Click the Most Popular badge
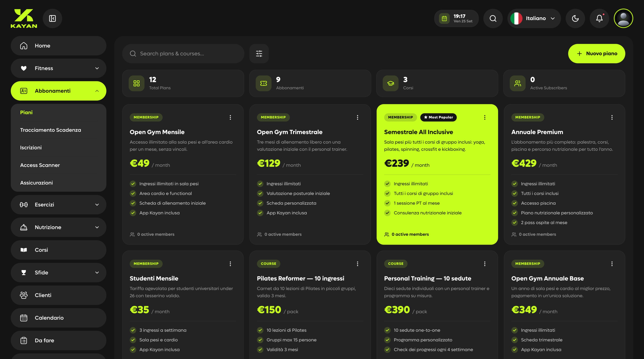This screenshot has width=644, height=359. (438, 117)
